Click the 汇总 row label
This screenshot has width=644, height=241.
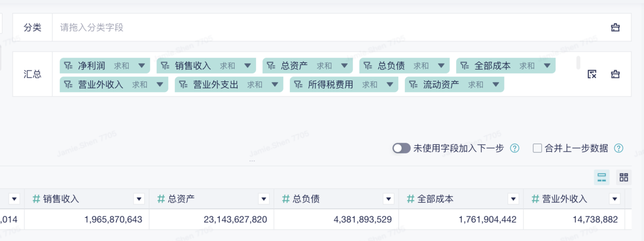[x=32, y=75]
